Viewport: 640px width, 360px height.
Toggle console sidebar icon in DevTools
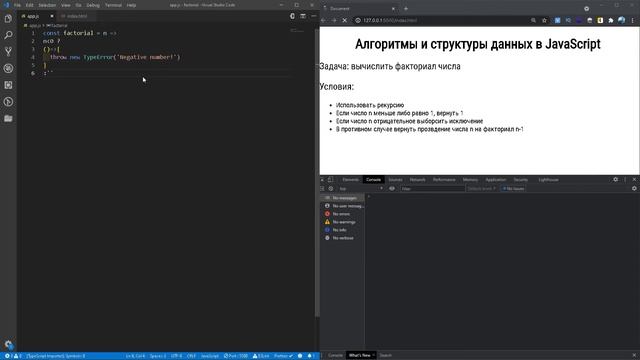(x=322, y=189)
